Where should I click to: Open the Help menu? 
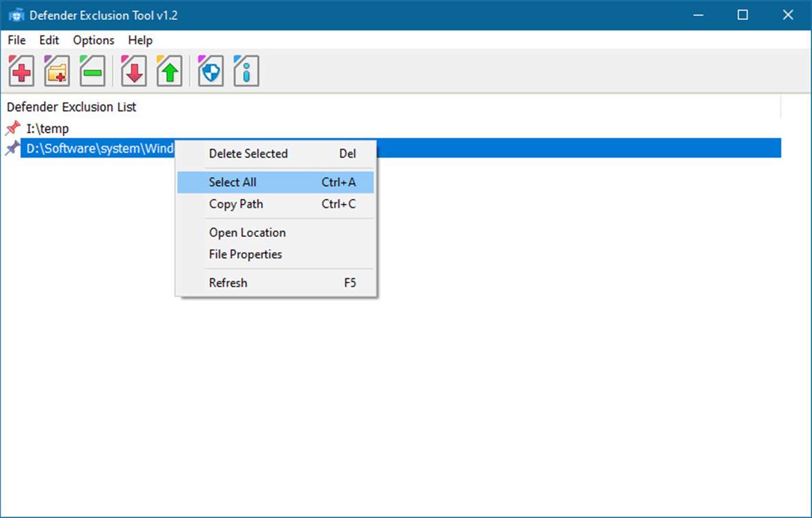coord(140,40)
